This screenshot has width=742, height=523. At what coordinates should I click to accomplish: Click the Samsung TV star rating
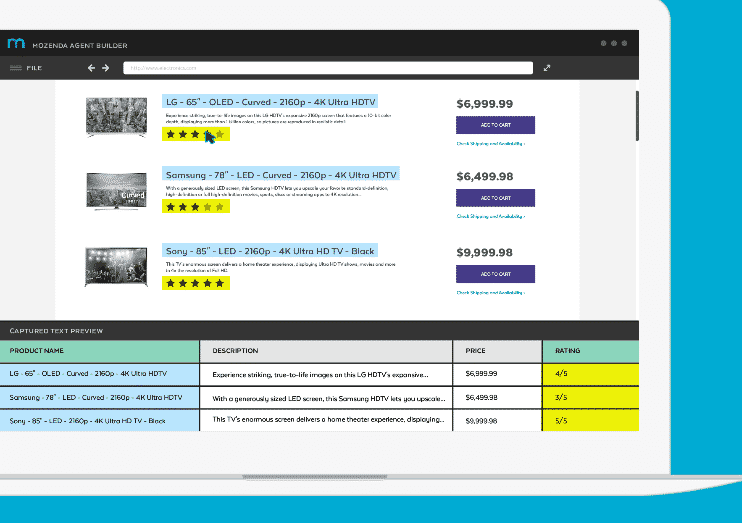click(195, 207)
